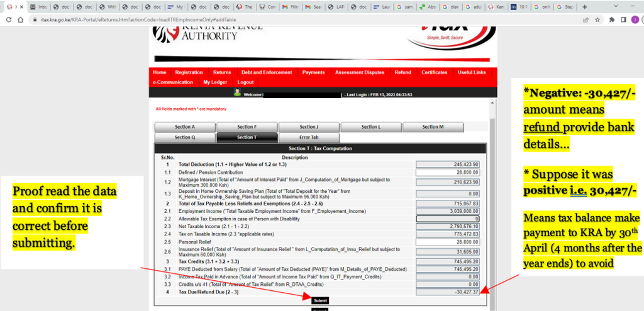This screenshot has width=644, height=311.
Task: Open the Error Tab
Action: point(308,137)
